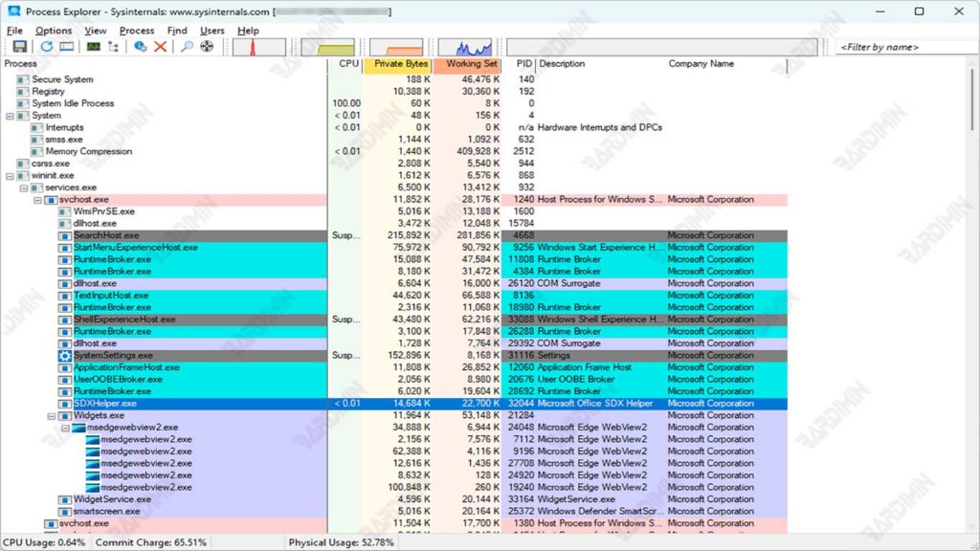Click the Properties toolbar icon
This screenshot has height=551, width=980.
[140, 47]
